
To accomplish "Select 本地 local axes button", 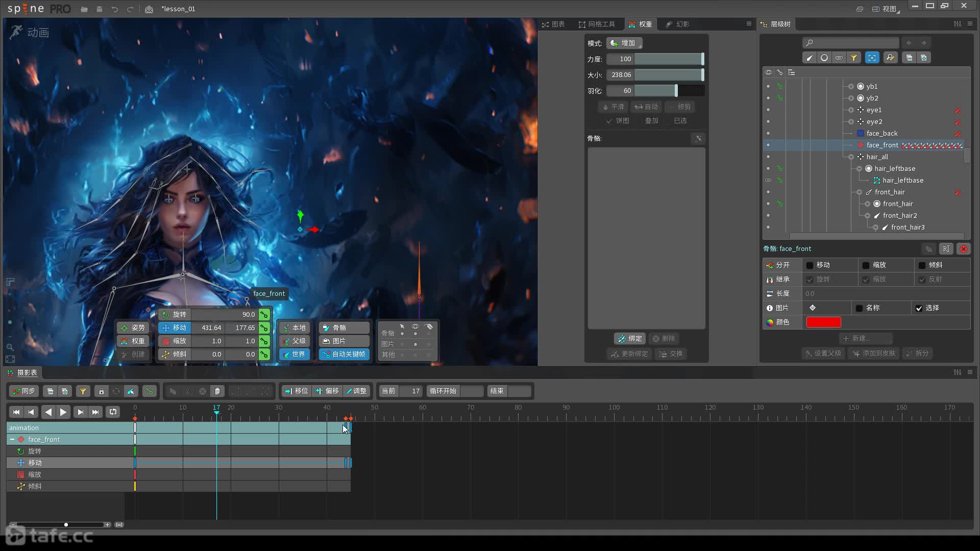I will coord(295,328).
